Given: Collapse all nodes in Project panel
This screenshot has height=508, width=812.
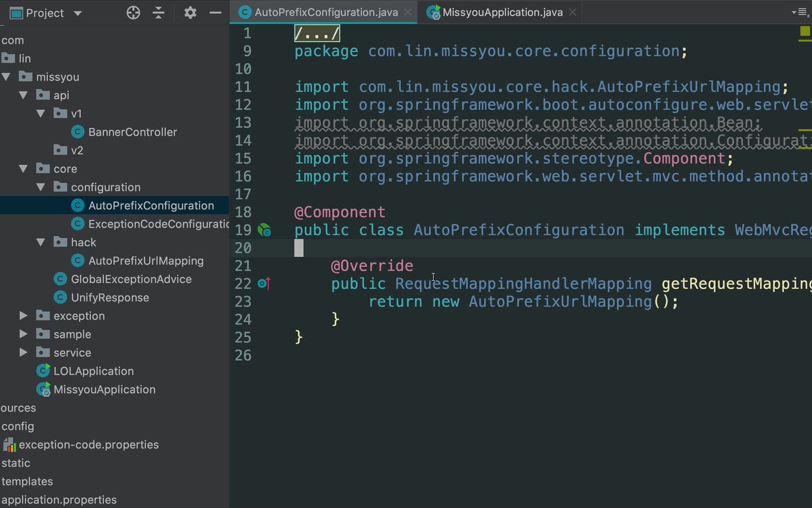Looking at the screenshot, I should coord(159,13).
